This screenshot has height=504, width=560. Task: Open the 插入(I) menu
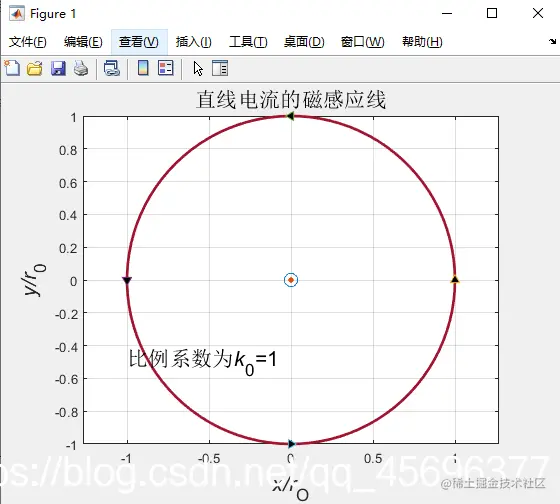(194, 42)
